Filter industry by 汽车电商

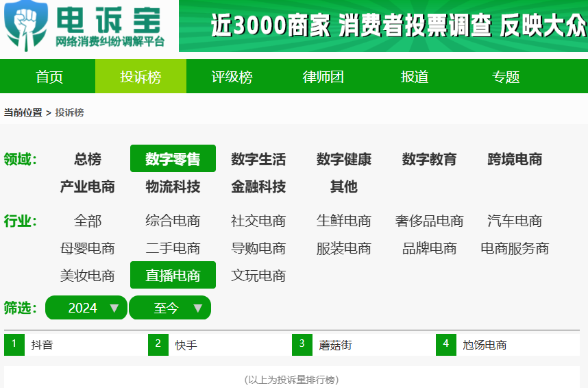(x=515, y=221)
